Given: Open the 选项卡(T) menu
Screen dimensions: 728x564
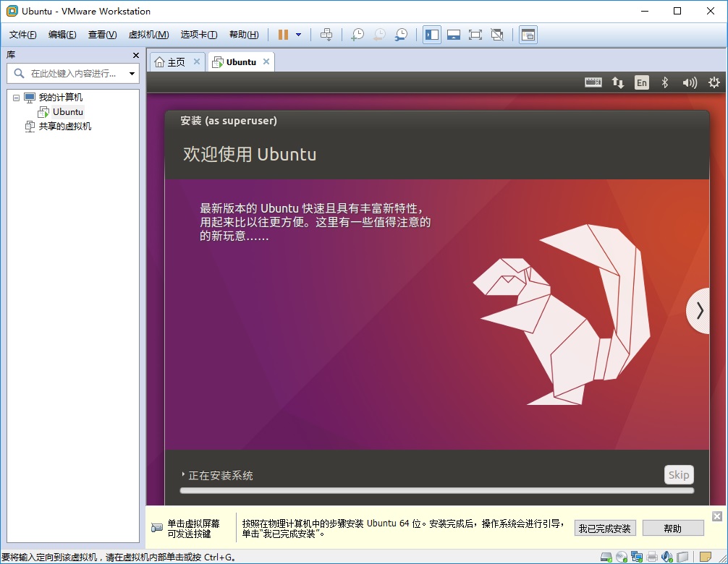Looking at the screenshot, I should [199, 35].
